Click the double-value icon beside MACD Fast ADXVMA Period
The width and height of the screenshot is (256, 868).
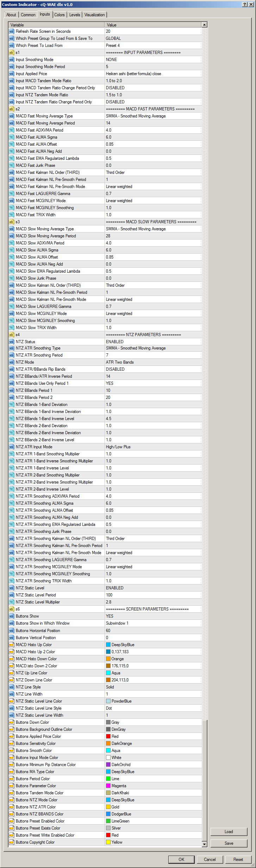point(12,130)
